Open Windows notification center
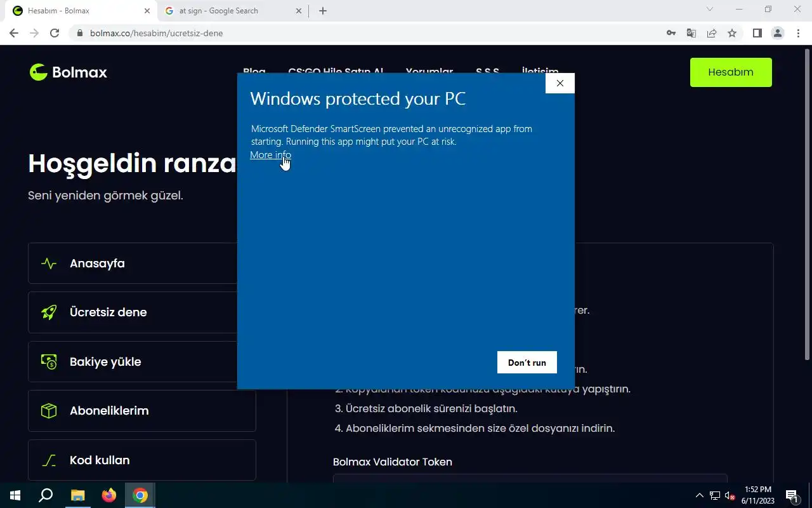This screenshot has width=812, height=508. [792, 495]
